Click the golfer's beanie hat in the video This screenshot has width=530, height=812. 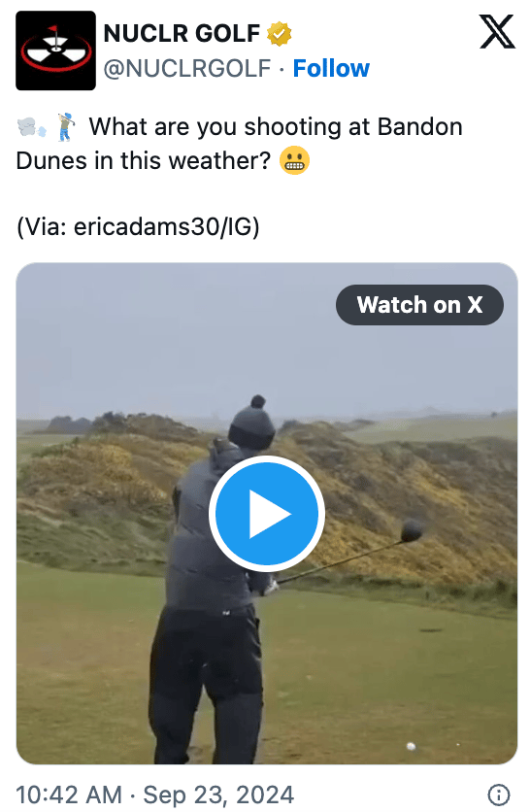[x=252, y=423]
